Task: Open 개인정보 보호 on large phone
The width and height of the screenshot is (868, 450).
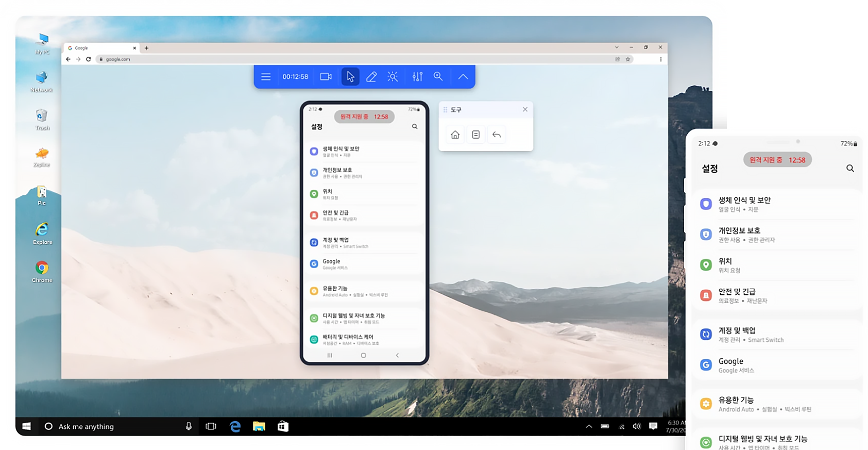Action: pyautogui.click(x=778, y=235)
